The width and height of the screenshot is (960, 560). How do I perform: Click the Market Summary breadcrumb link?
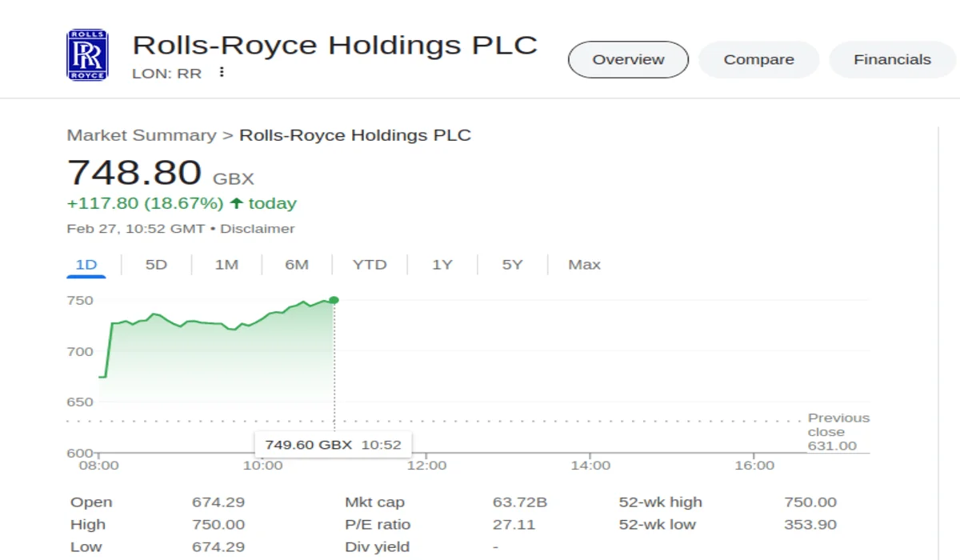coord(142,135)
